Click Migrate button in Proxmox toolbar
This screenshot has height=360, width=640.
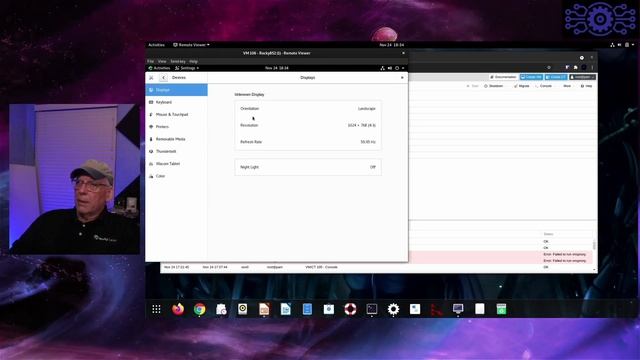pyautogui.click(x=521, y=86)
